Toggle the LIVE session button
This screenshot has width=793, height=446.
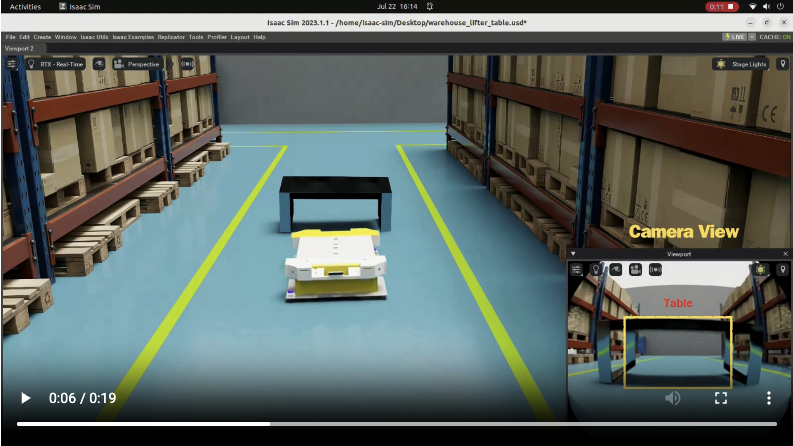pyautogui.click(x=735, y=37)
